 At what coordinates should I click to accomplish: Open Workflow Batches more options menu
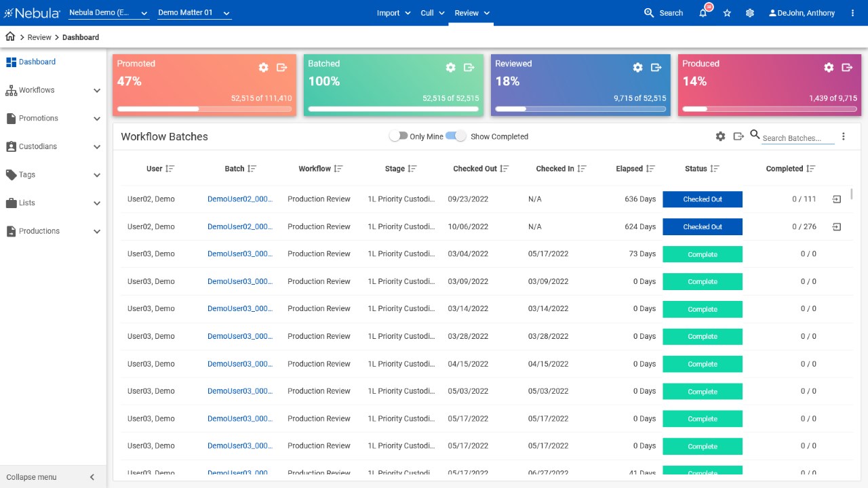844,136
